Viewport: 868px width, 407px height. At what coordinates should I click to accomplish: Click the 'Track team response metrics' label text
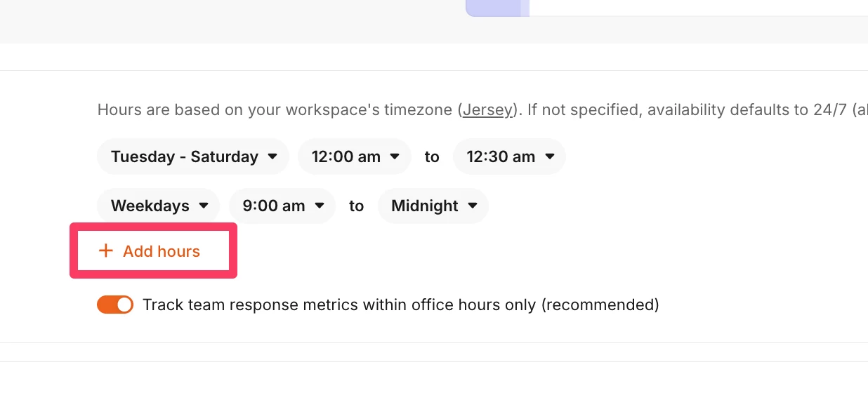[x=400, y=305]
